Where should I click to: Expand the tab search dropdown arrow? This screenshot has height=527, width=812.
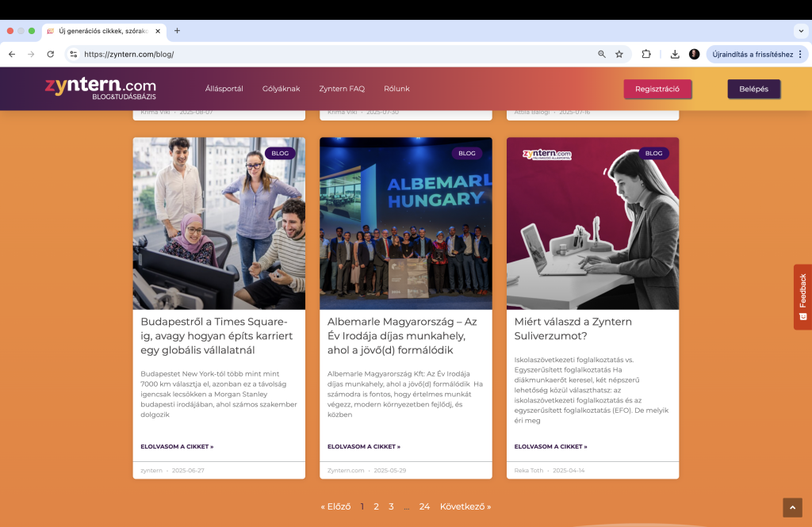coord(800,31)
